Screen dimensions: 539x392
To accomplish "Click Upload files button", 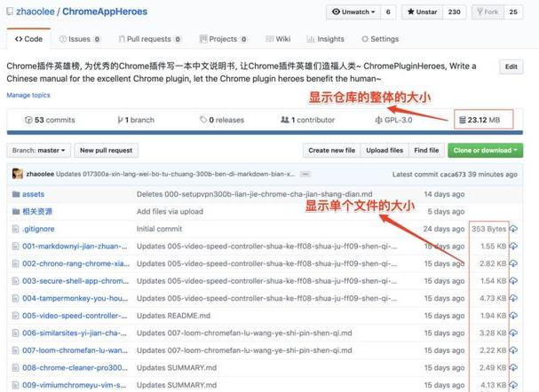I will click(384, 151).
